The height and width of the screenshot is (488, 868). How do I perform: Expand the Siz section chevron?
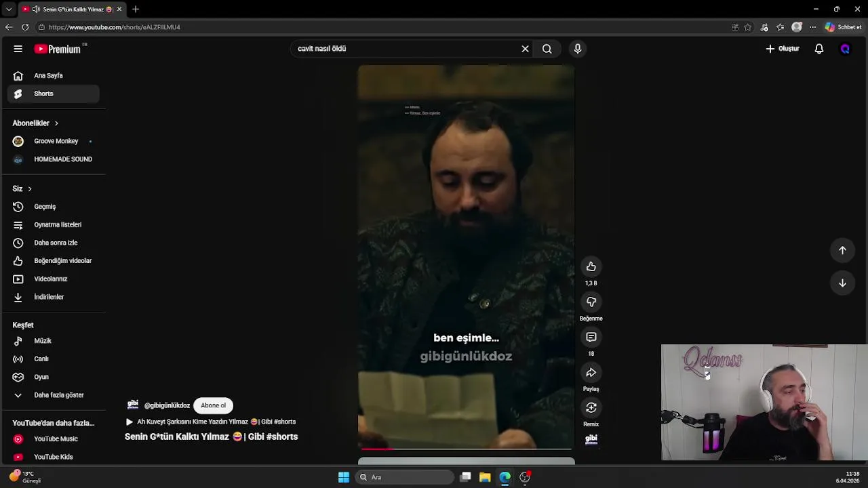(x=29, y=188)
